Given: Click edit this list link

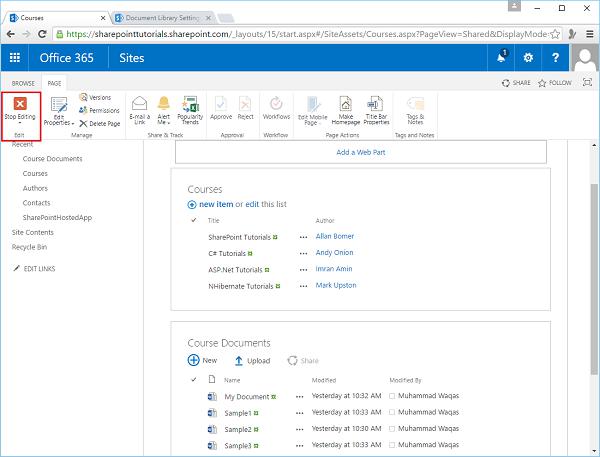Looking at the screenshot, I should 252,204.
